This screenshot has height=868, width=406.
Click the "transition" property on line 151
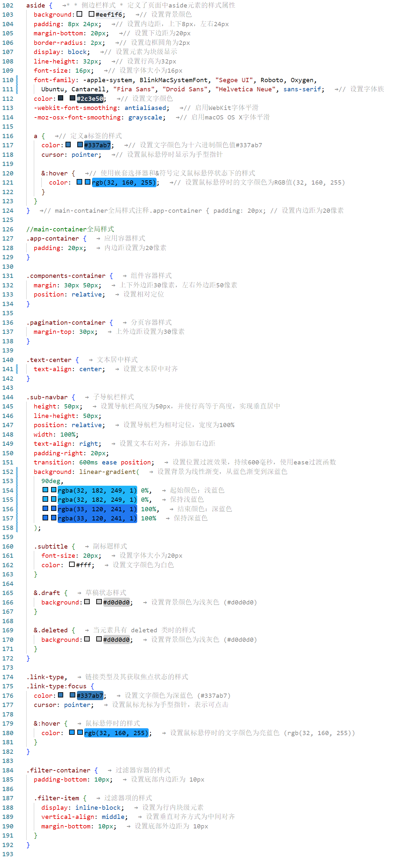(x=53, y=462)
